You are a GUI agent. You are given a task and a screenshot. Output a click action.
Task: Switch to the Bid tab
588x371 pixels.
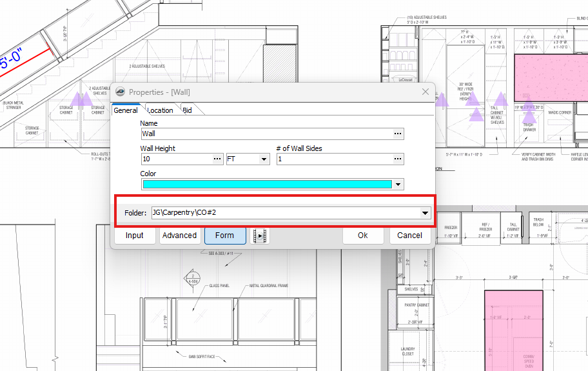pos(188,110)
